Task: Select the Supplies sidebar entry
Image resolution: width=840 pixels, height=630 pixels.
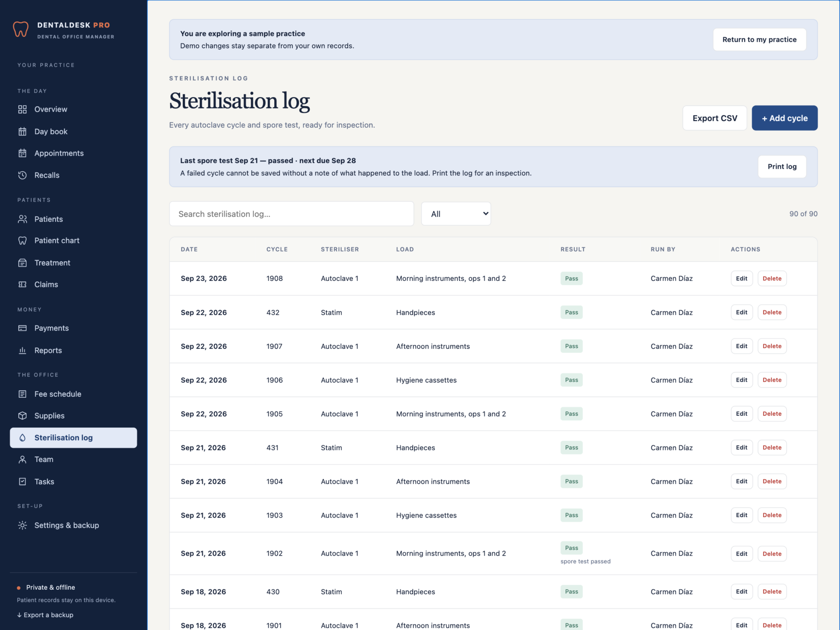Action: 73,416
